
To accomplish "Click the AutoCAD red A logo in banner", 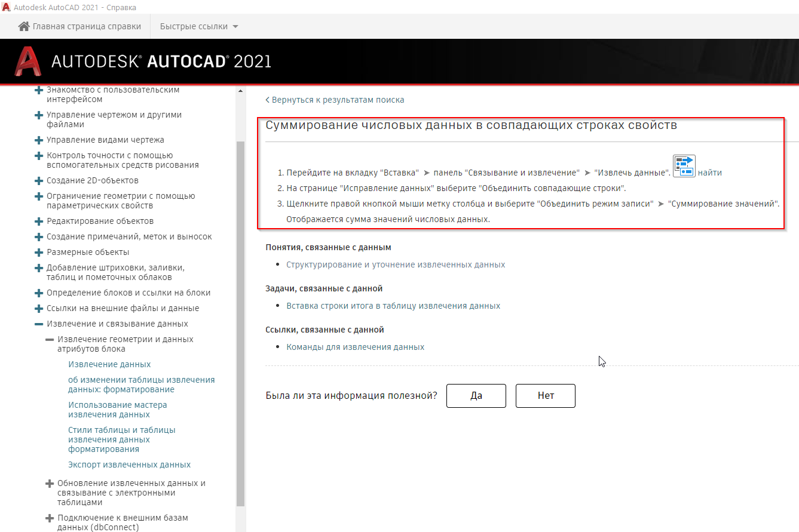I will (27, 61).
